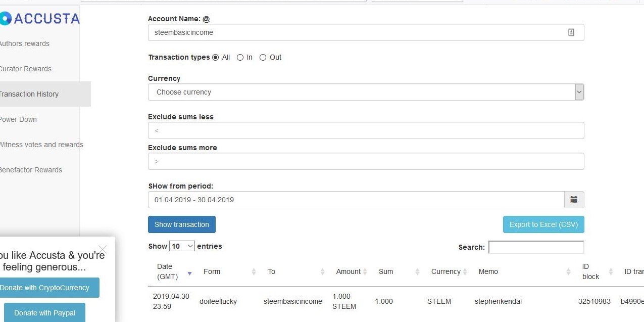Click the STEEM currency cell

[x=439, y=301]
